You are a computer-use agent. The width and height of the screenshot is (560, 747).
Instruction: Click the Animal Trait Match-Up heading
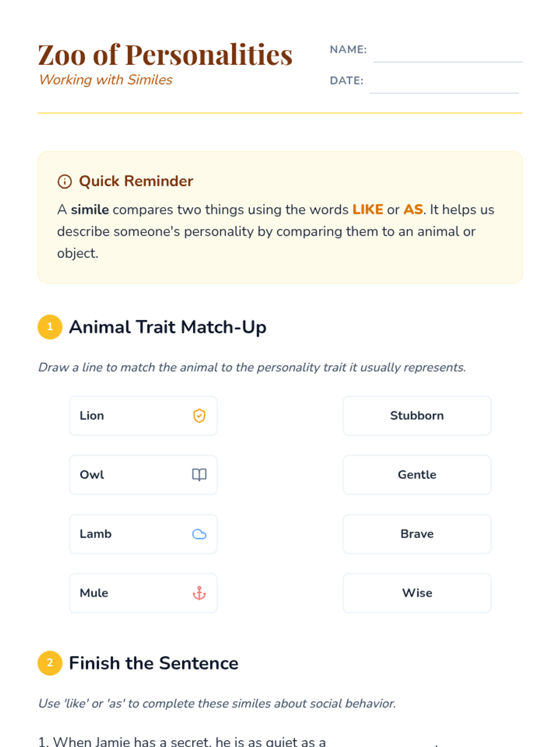[168, 327]
